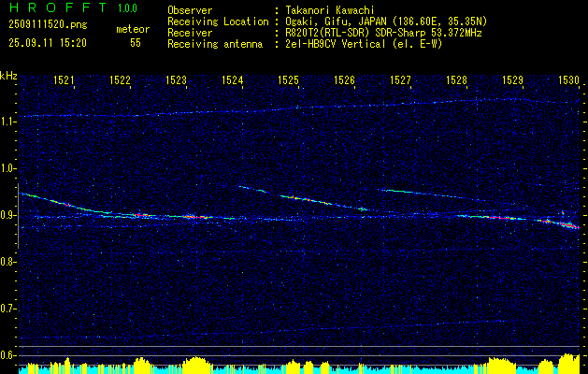
Task: Click the timestamp 25.09.11 15:20
Action: [x=48, y=43]
